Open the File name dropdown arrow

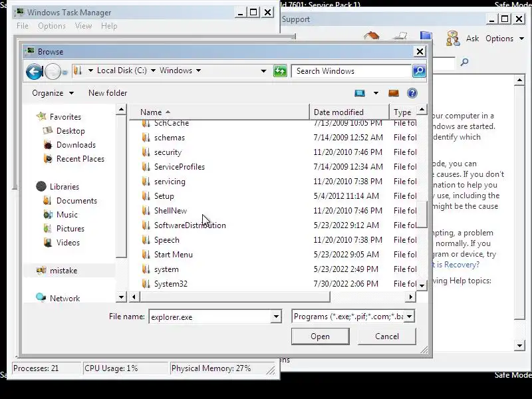pos(276,317)
